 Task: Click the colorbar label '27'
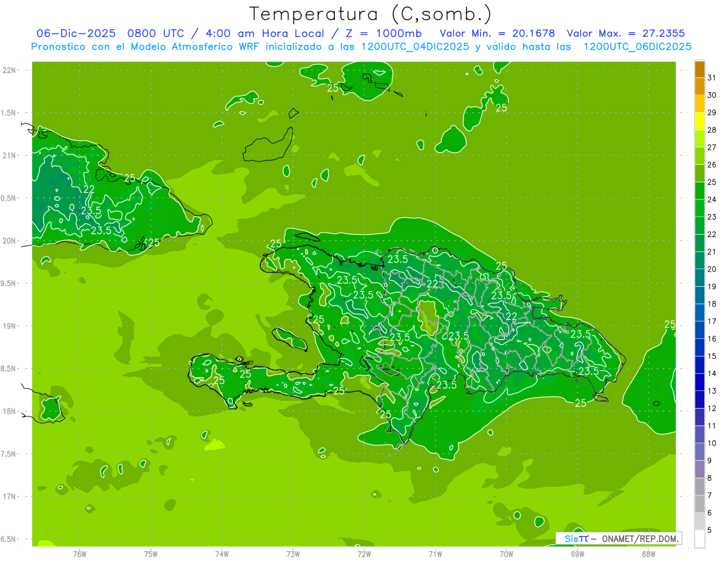712,147
